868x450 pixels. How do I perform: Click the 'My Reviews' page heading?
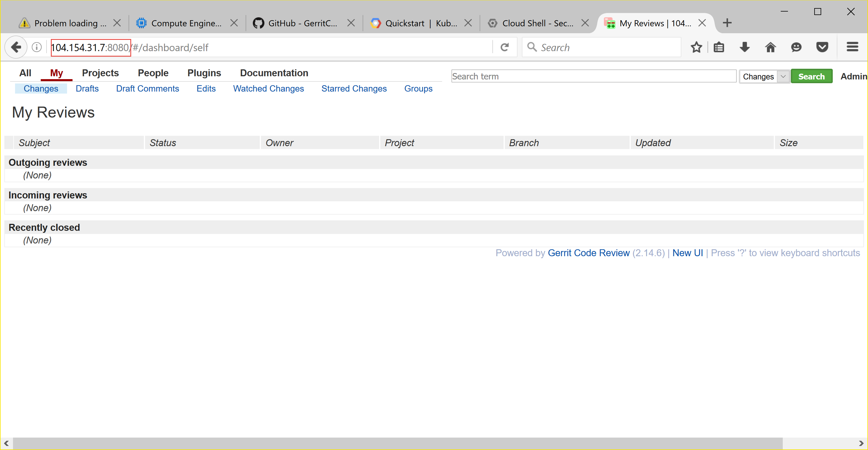point(53,112)
